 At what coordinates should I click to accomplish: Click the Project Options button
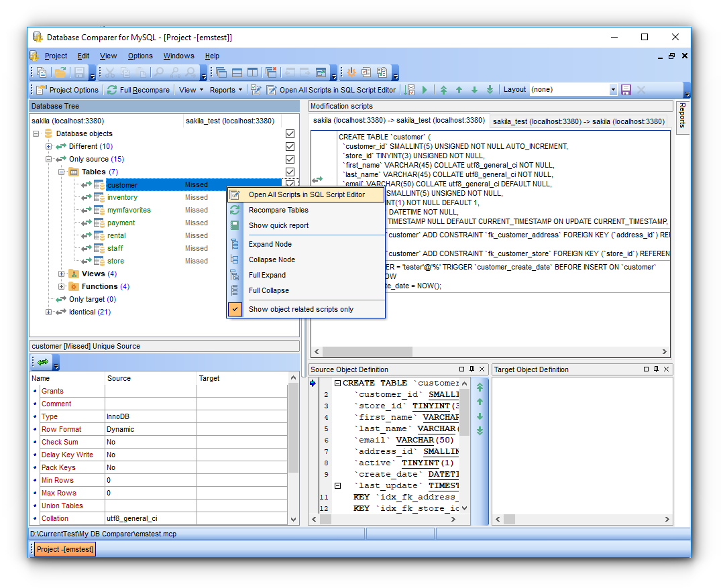pos(68,90)
